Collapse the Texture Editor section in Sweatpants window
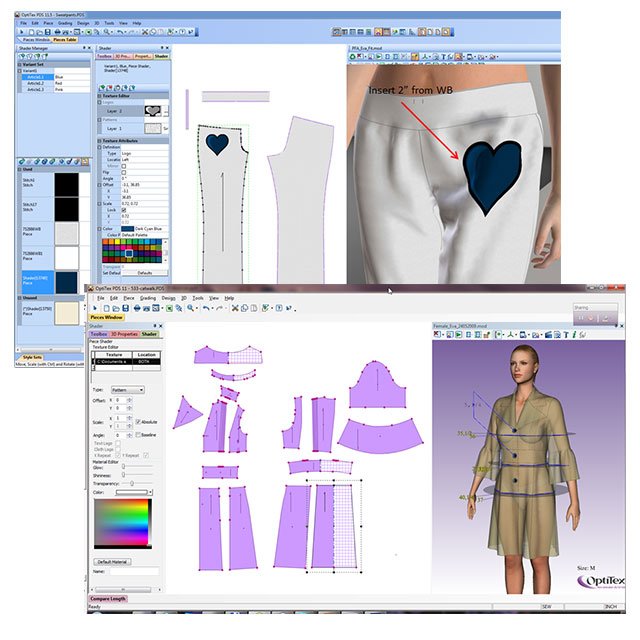Viewport: 640px width, 640px height. pos(100,96)
